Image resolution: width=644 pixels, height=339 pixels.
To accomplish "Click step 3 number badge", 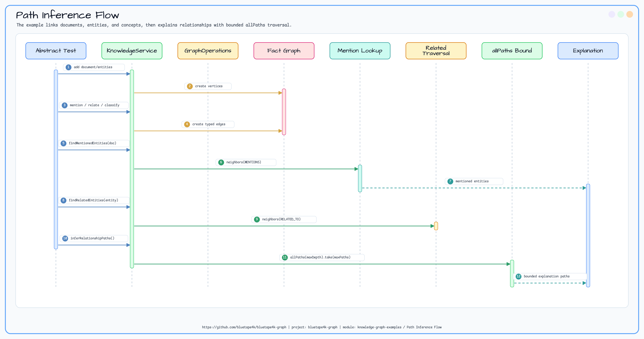I will click(x=65, y=105).
